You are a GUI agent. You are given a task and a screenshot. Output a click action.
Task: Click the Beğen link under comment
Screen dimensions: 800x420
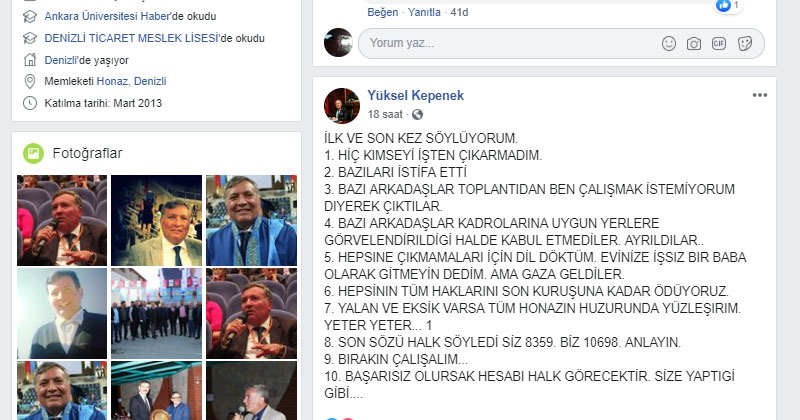point(383,12)
